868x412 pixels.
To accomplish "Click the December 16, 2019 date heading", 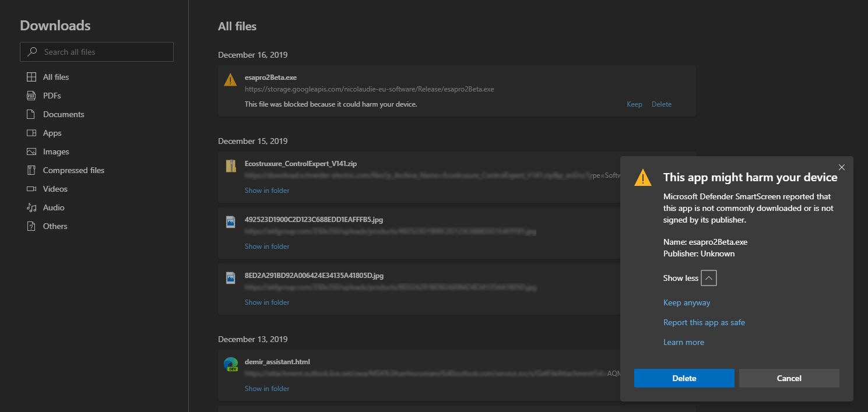I will [x=253, y=55].
